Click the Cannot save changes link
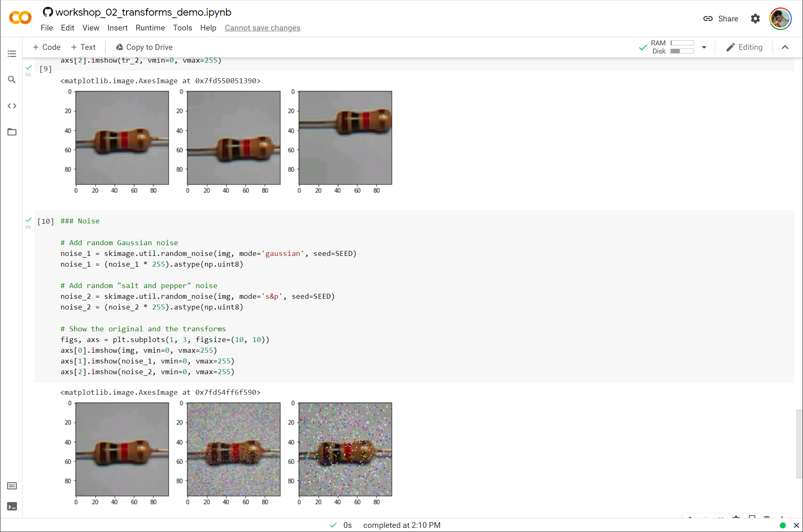The image size is (803, 532). [x=262, y=28]
